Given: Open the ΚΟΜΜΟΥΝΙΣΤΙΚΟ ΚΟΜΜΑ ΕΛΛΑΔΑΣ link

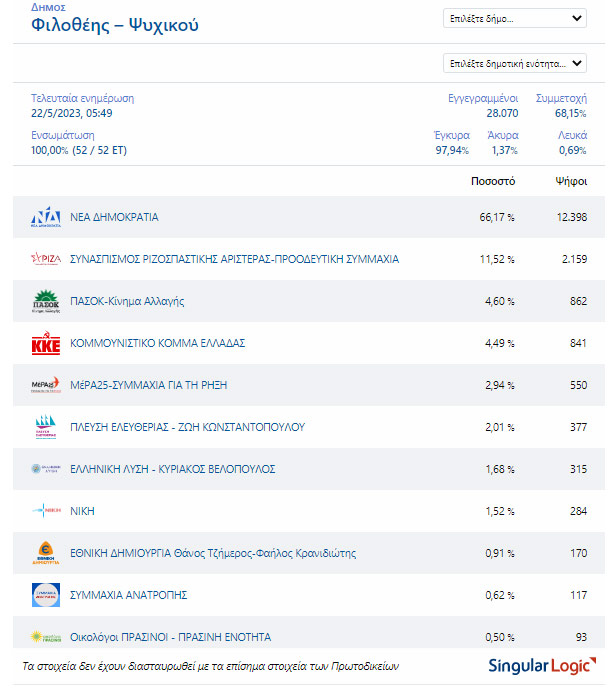Looking at the screenshot, I should coord(158,343).
